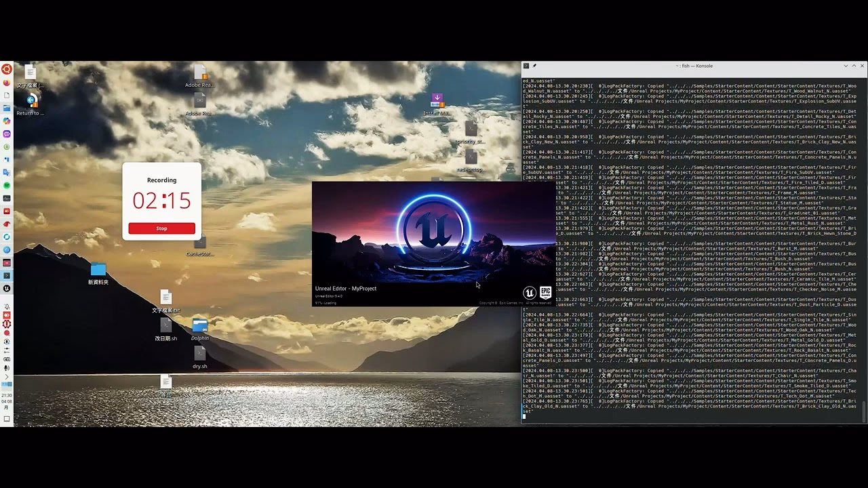Select the priority_st... script icon
Image resolution: width=868 pixels, height=488 pixels.
pos(471,134)
